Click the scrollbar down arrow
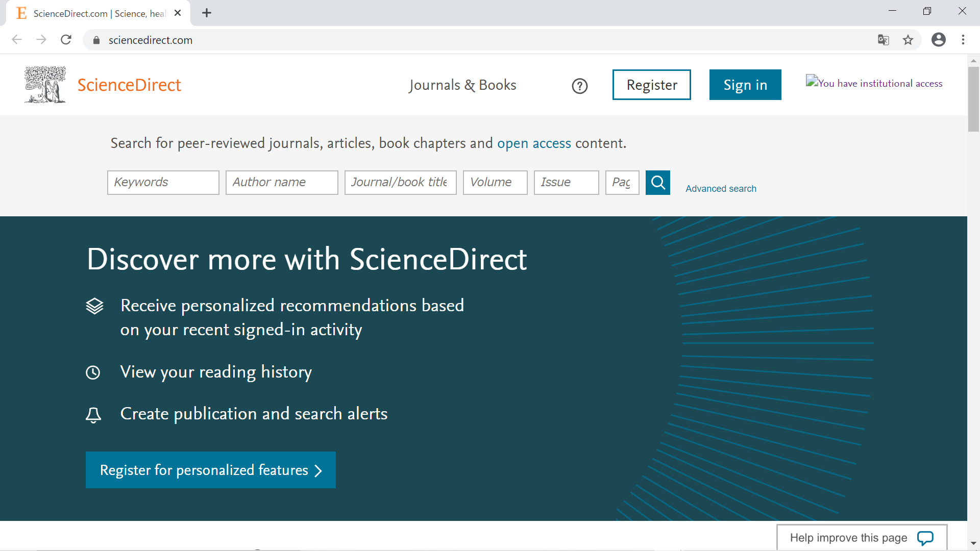The image size is (980, 551). pos(973,543)
